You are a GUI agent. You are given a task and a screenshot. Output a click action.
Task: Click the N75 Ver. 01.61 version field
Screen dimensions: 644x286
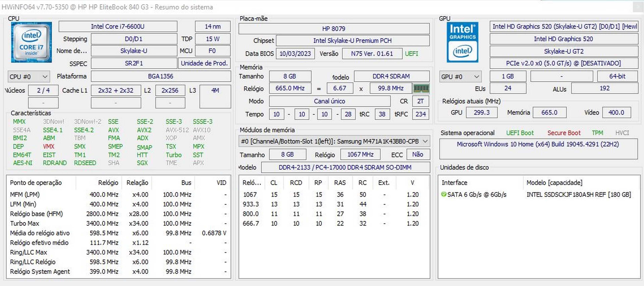372,53
